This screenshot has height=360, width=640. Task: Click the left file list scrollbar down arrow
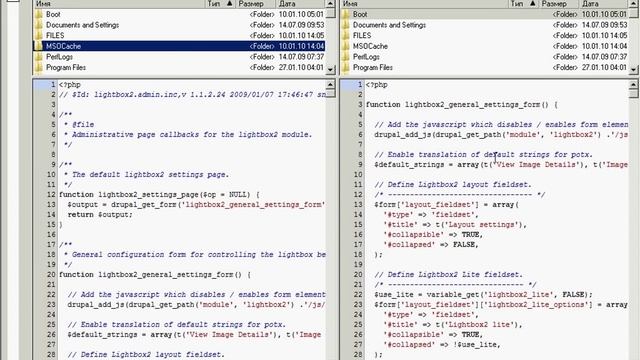click(x=331, y=70)
